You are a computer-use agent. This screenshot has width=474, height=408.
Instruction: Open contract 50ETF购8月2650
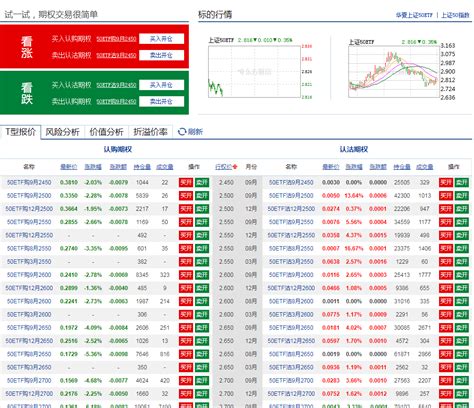(x=29, y=354)
